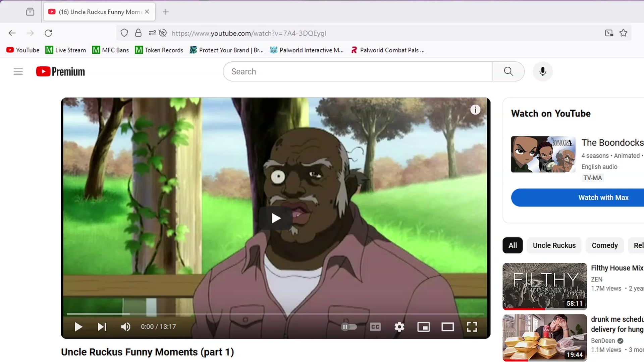644x362 pixels.
Task: Select the Comedy filter chip
Action: coord(605,245)
